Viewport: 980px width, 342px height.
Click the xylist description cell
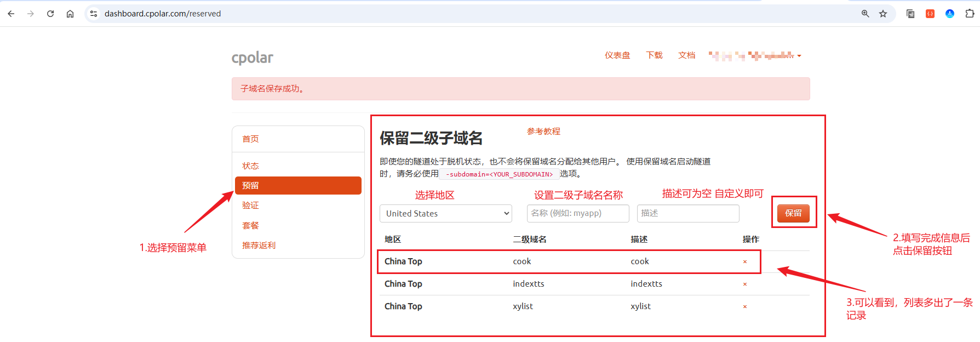tap(640, 306)
